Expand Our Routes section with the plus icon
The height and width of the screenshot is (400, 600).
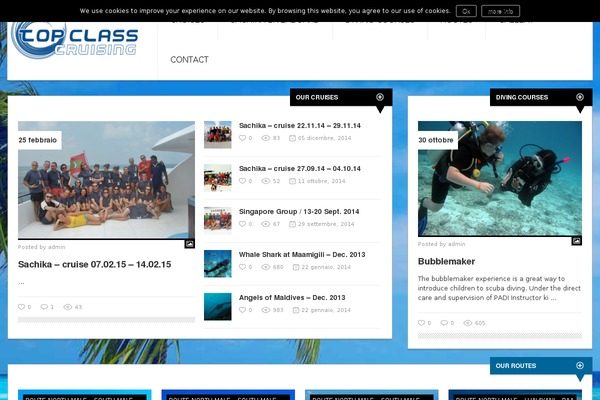coord(580,366)
